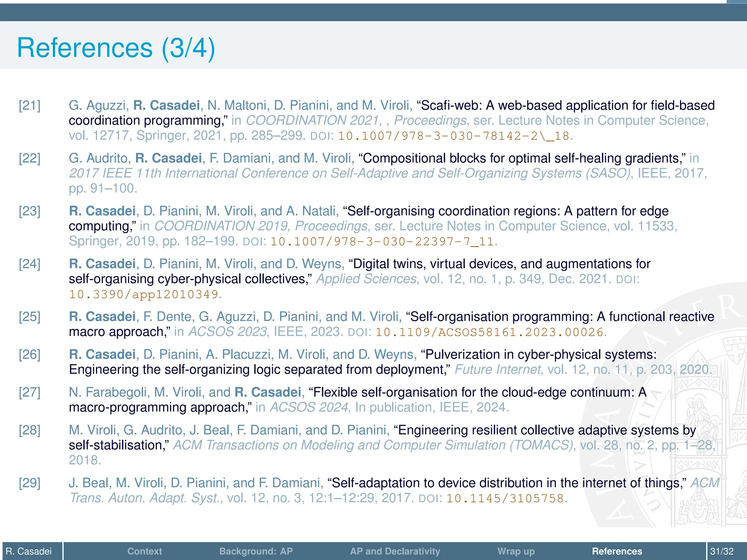Click the R. Casadei footer label
The image size is (747, 560).
(29, 551)
